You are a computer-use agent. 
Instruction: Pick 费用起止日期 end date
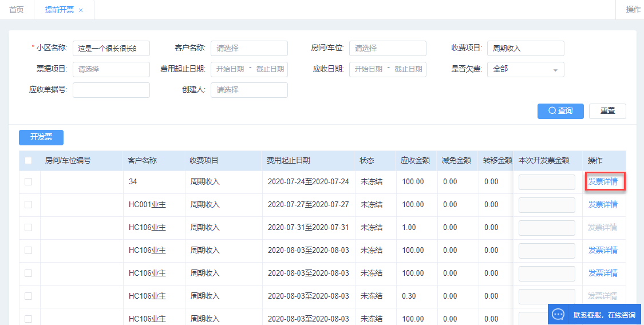coord(270,69)
